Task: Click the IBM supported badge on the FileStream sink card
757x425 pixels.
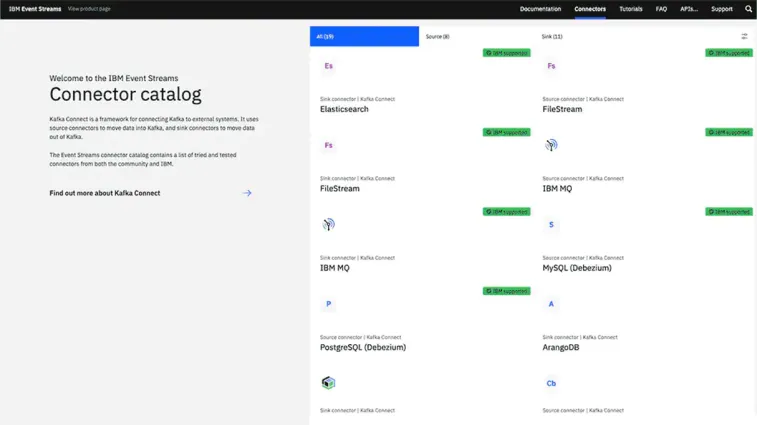Action: pyautogui.click(x=506, y=132)
